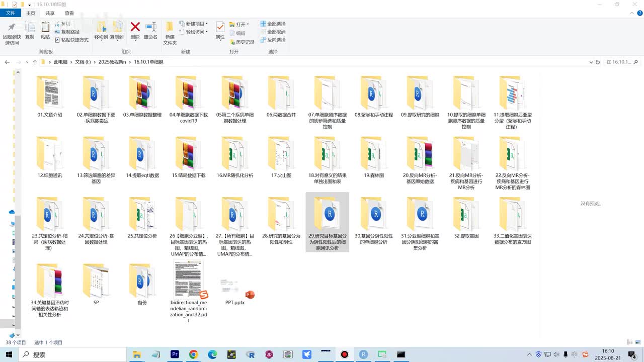This screenshot has height=362, width=644.
Task: Switch to details view in status bar
Action: pos(630,342)
